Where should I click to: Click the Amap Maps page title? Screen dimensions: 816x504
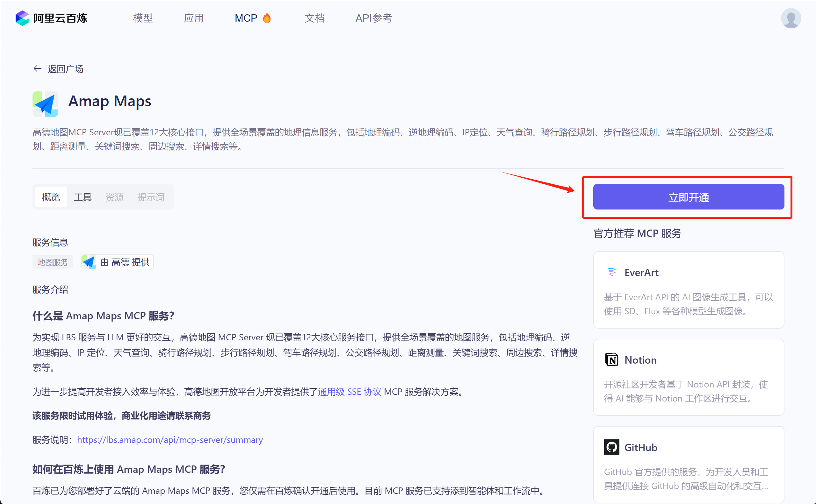(110, 101)
